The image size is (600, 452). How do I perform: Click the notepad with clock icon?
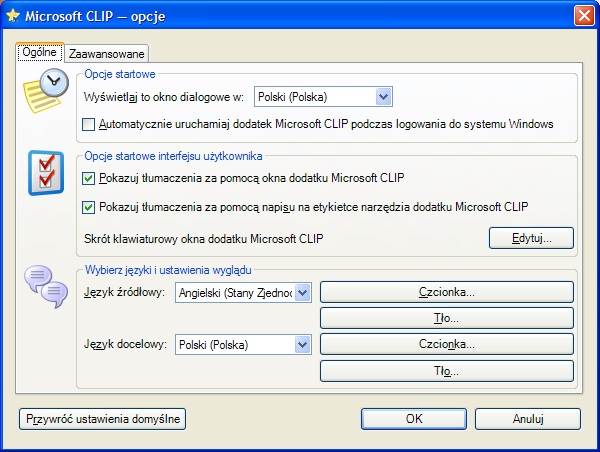(x=46, y=91)
